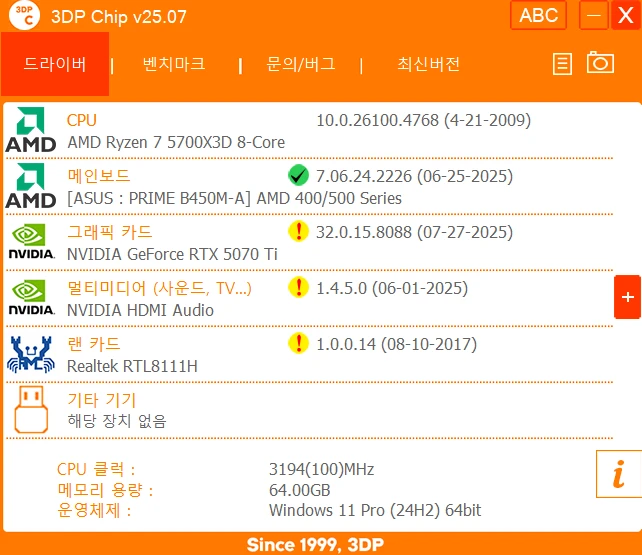
Task: Click 'Windows 11 Pro (24H2) 64bit' text
Action: [x=375, y=510]
